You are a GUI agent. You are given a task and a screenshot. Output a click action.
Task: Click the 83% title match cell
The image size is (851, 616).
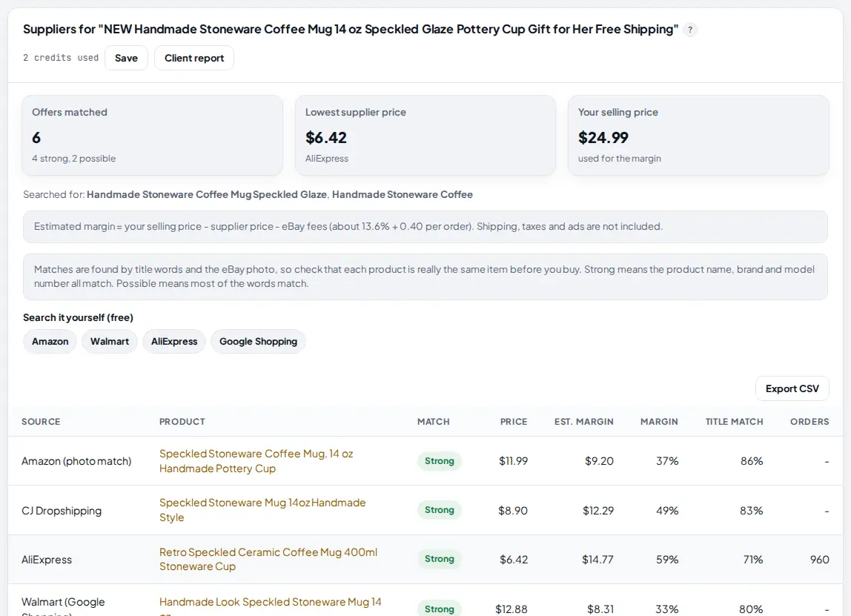click(x=751, y=511)
